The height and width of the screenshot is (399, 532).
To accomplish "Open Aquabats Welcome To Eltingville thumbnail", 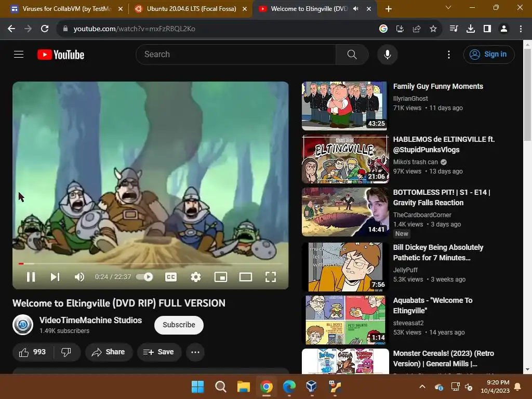I will [x=345, y=320].
